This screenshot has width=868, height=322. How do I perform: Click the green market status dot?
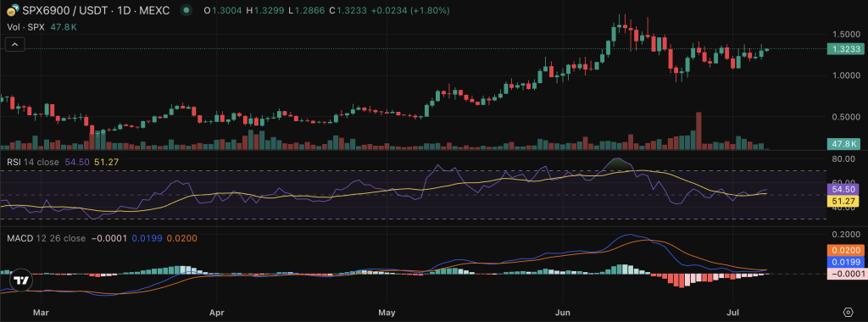click(187, 10)
